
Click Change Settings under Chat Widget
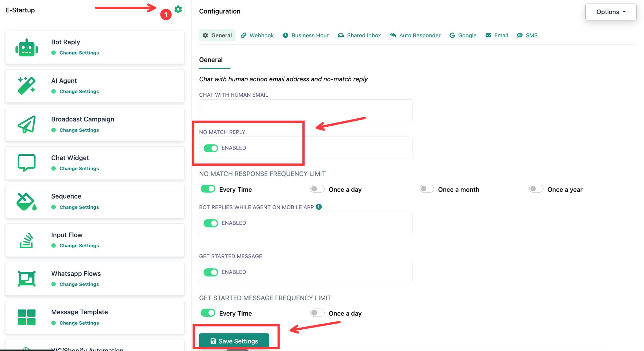pyautogui.click(x=79, y=169)
